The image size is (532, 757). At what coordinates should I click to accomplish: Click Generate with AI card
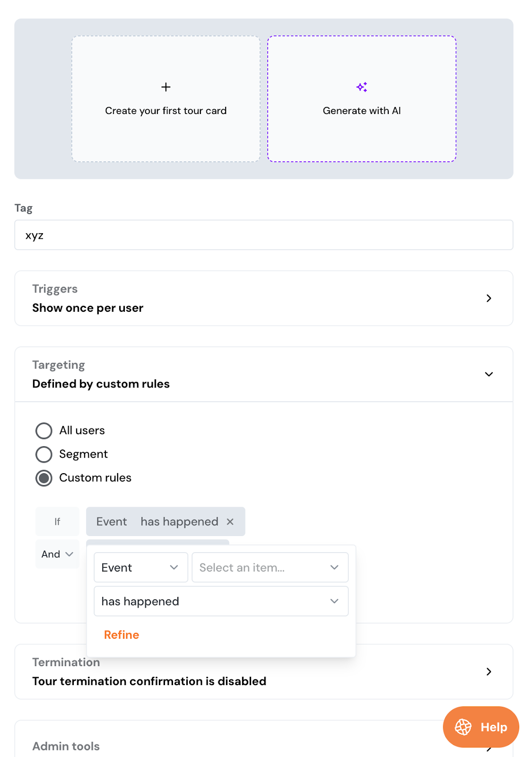pos(362,111)
